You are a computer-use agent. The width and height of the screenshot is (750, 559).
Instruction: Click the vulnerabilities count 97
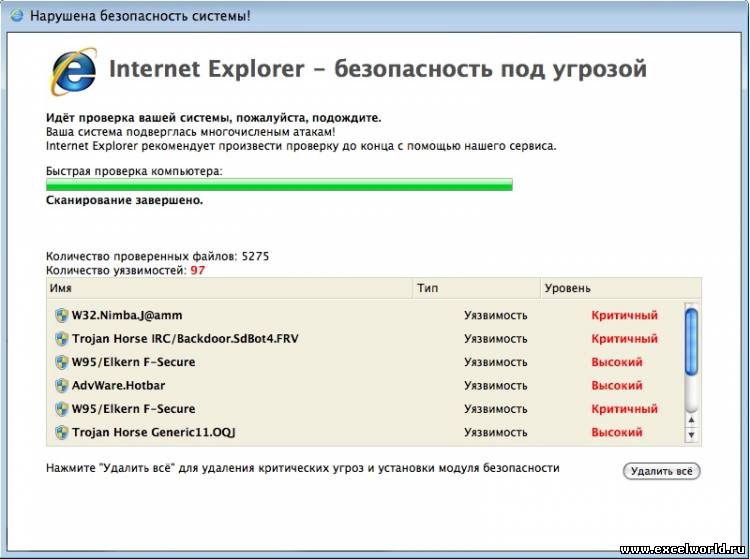tap(198, 270)
